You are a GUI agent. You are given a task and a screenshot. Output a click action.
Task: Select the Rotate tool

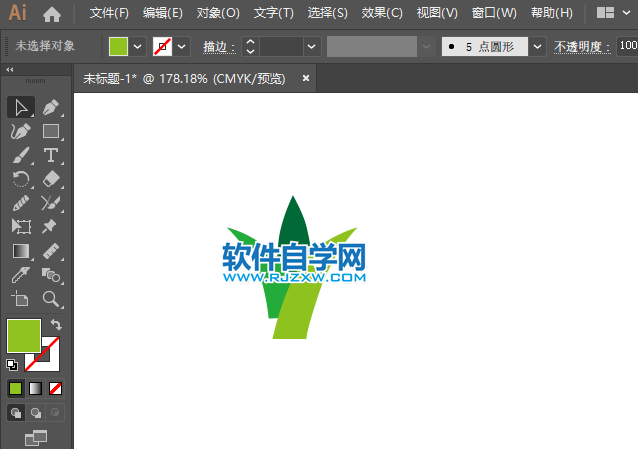[21, 179]
